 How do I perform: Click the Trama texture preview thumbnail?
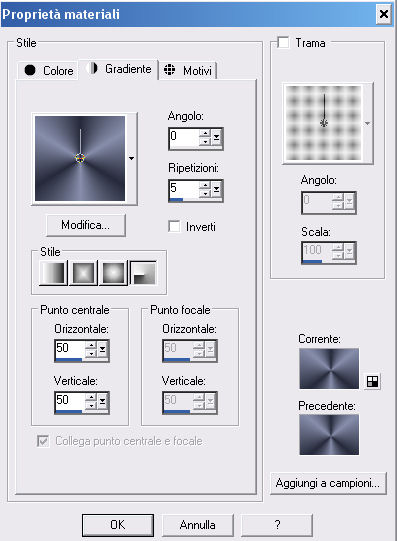click(323, 123)
